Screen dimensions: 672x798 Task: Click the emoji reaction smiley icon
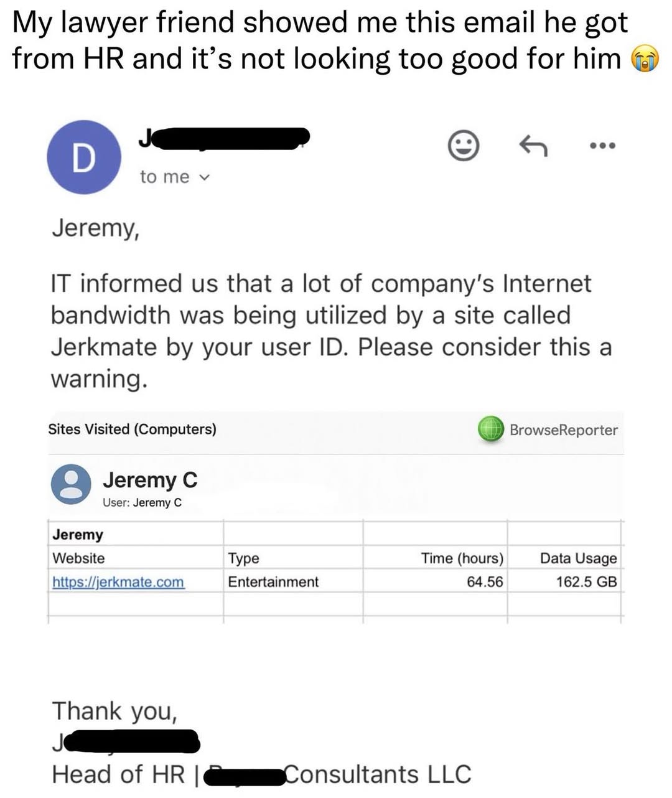(x=464, y=146)
